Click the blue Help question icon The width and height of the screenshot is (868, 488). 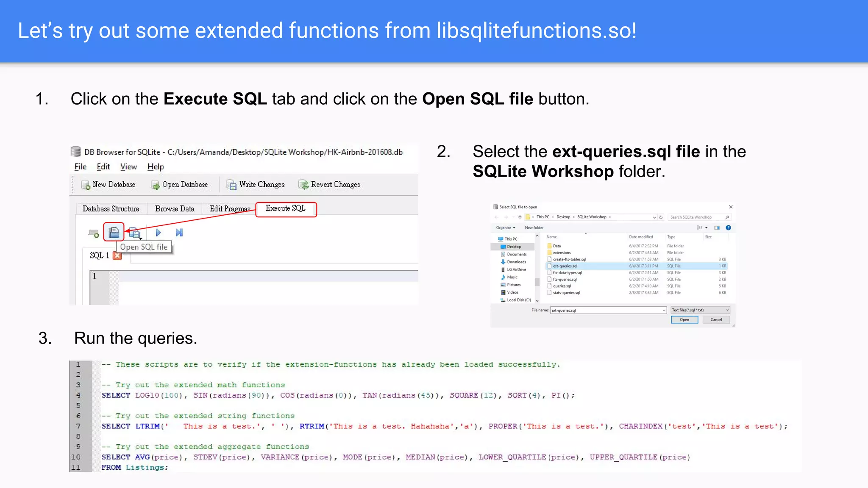tap(728, 228)
